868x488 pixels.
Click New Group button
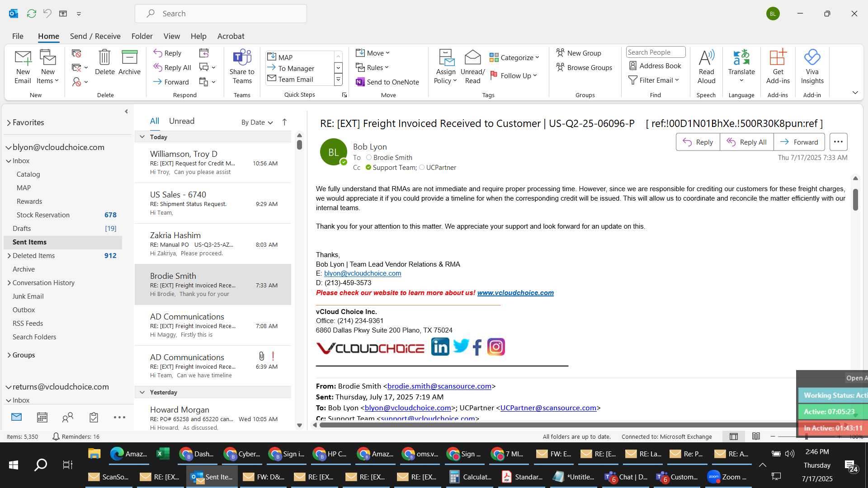pos(579,53)
